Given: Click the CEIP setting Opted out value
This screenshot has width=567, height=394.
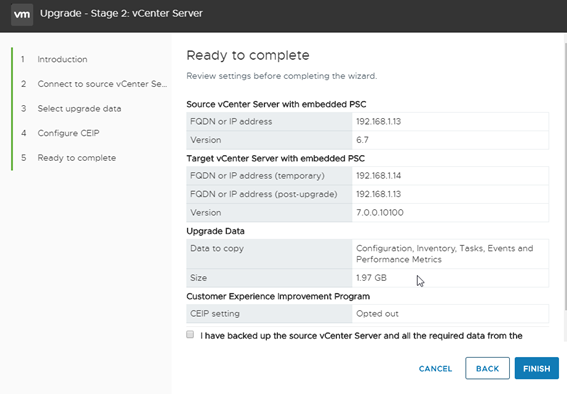Looking at the screenshot, I should pos(377,313).
